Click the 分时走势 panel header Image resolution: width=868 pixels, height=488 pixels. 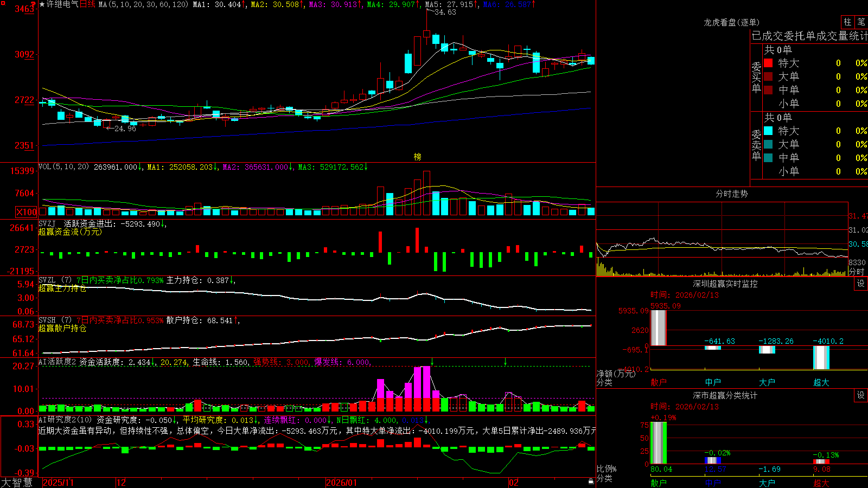click(731, 194)
